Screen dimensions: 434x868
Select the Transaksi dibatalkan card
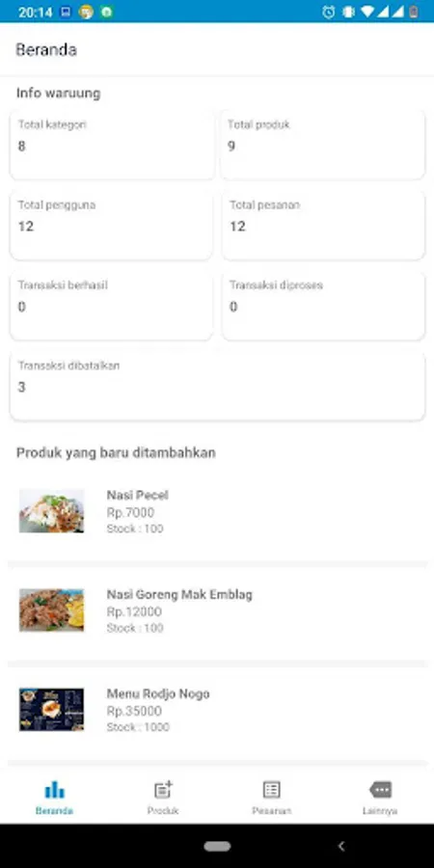pyautogui.click(x=217, y=386)
